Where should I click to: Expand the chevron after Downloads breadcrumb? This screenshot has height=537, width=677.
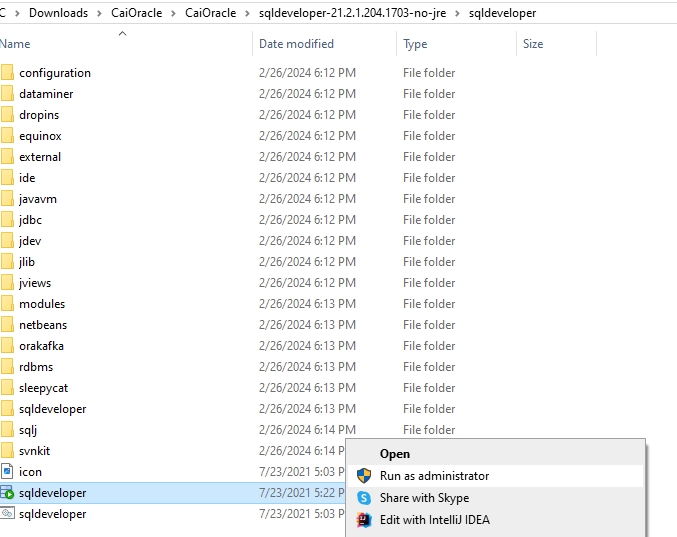click(x=99, y=13)
